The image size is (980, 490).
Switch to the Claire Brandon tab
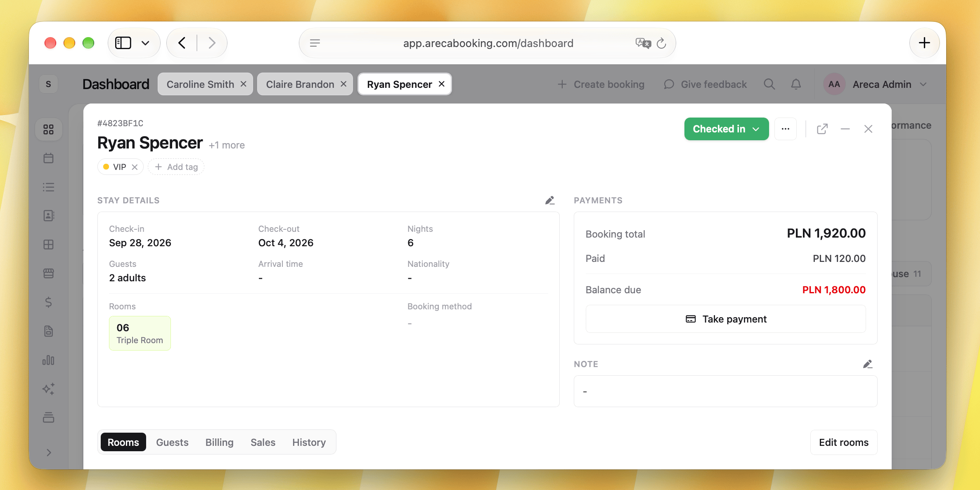click(300, 84)
